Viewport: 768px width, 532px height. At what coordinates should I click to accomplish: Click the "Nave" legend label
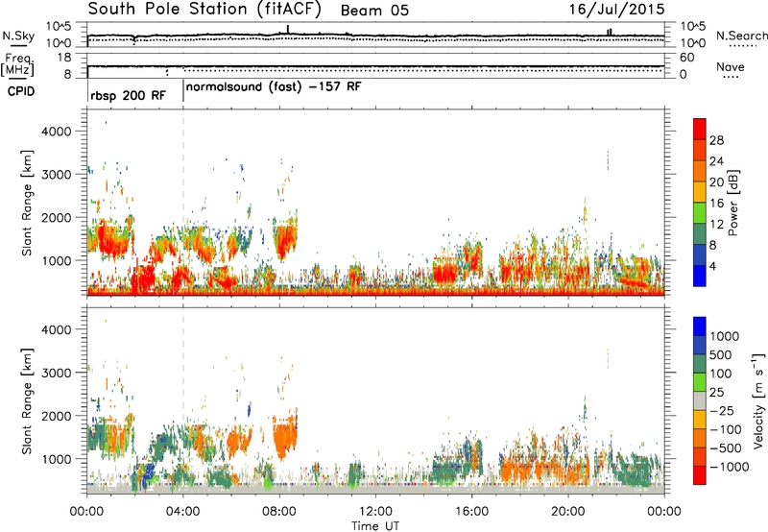pyautogui.click(x=730, y=67)
